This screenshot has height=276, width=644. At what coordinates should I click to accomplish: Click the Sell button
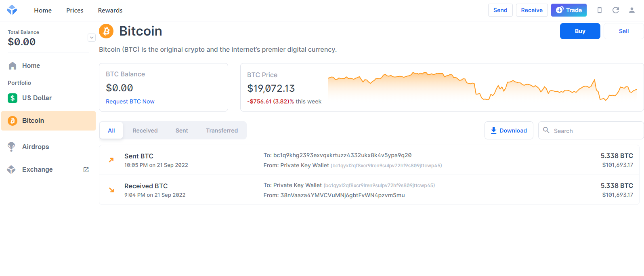pos(623,31)
